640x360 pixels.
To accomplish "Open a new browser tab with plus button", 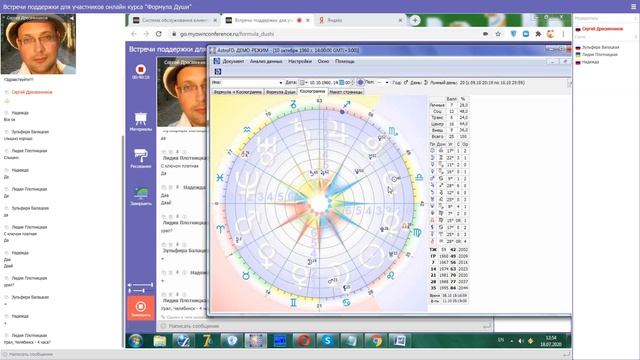I will point(415,20).
